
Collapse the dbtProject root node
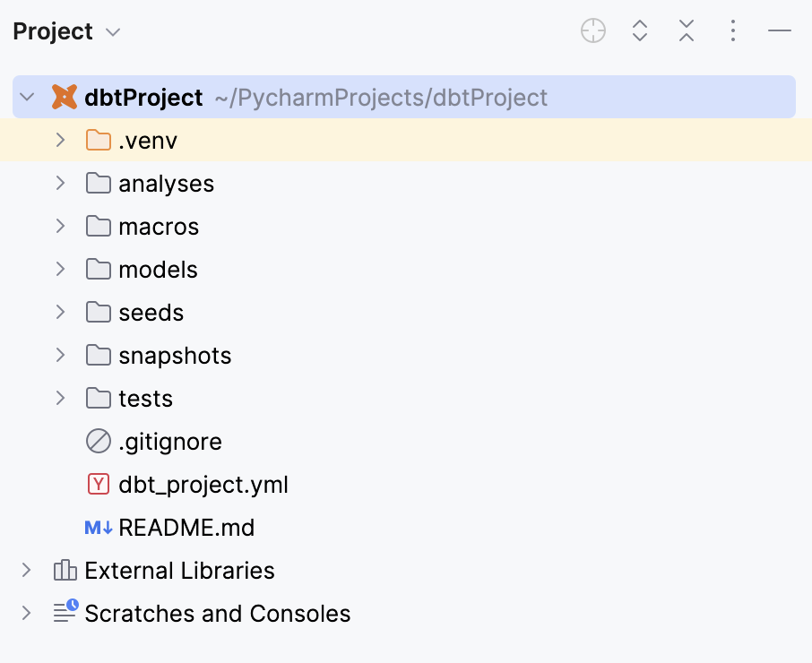(x=26, y=97)
